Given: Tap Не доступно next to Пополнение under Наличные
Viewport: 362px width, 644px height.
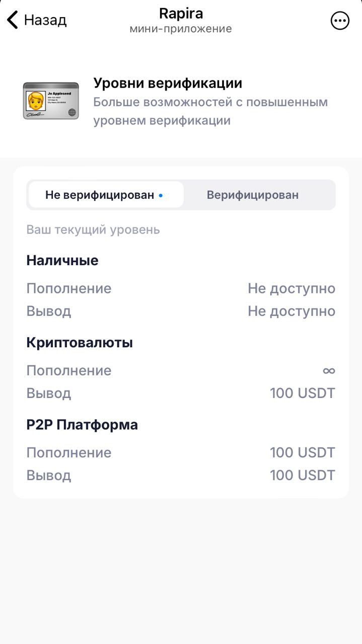Looking at the screenshot, I should (x=292, y=288).
